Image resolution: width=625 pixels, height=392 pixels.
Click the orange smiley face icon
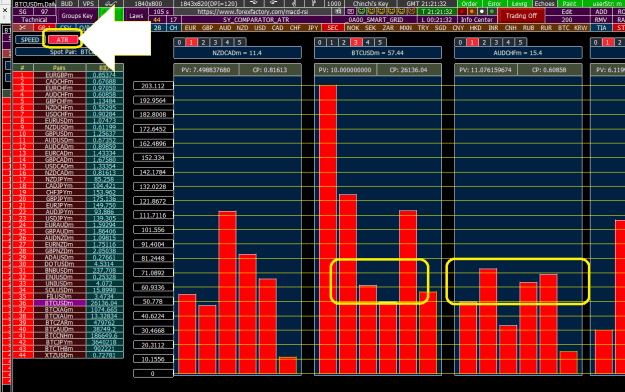click(x=412, y=12)
